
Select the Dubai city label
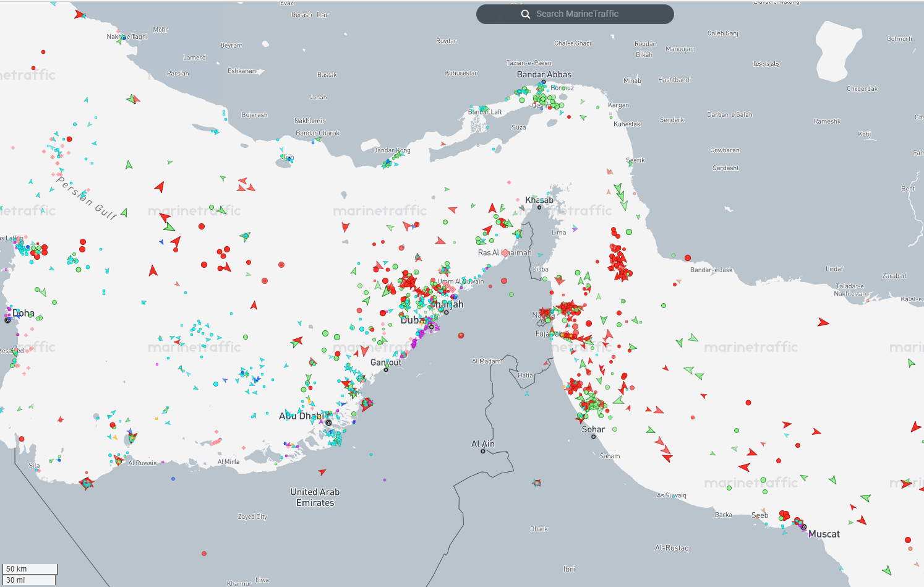413,320
